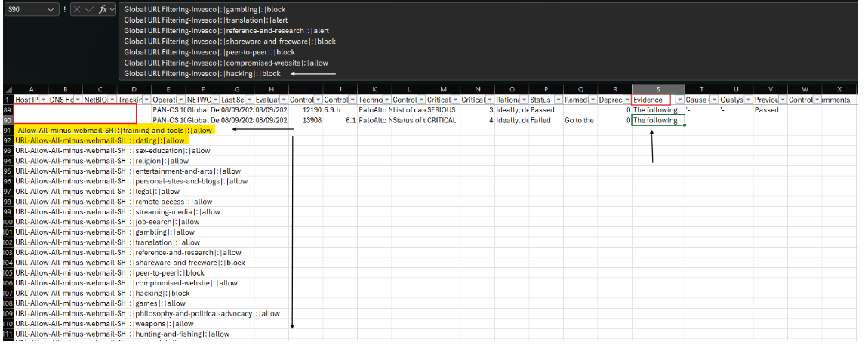This screenshot has width=868, height=354.
Task: Open the Name Box dropdown showing S90
Action: click(51, 9)
